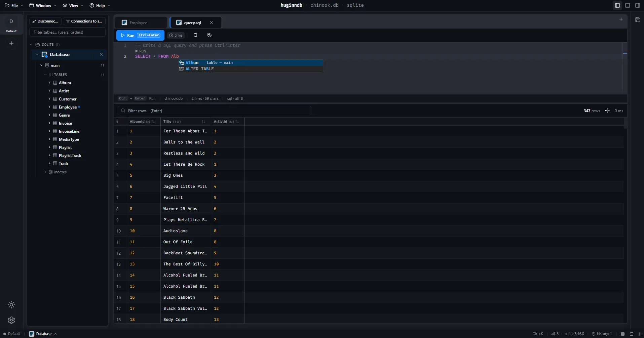Click the bookmark query icon

(x=195, y=35)
